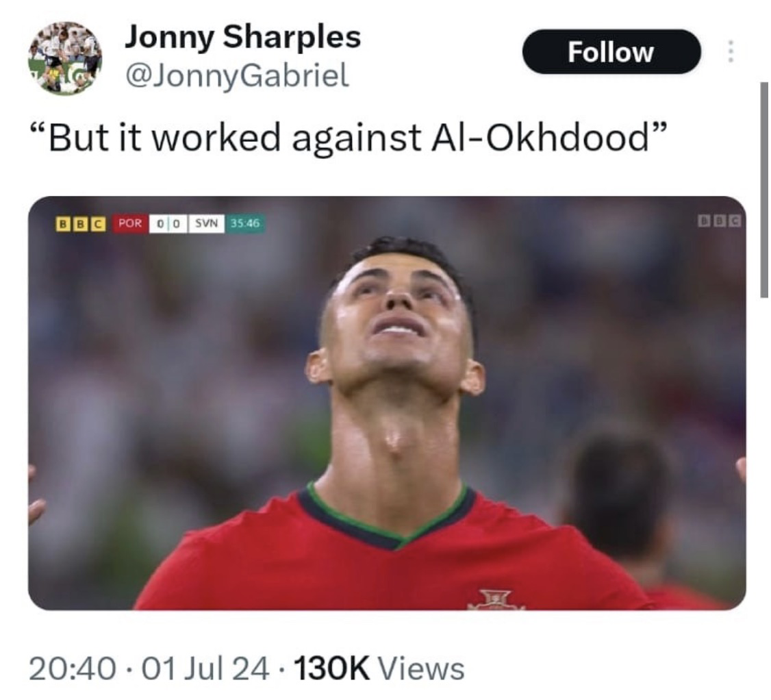Click the Follow button
Image resolution: width=771 pixels, height=700 pixels.
(x=611, y=51)
